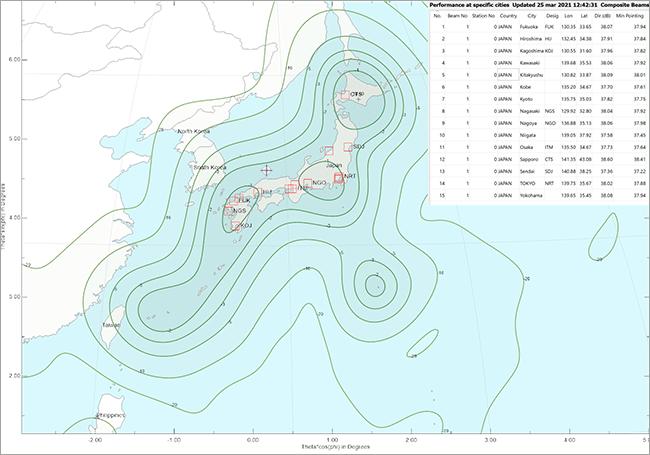Click the Taiwan label on map
The image size is (650, 455).
pos(110,325)
